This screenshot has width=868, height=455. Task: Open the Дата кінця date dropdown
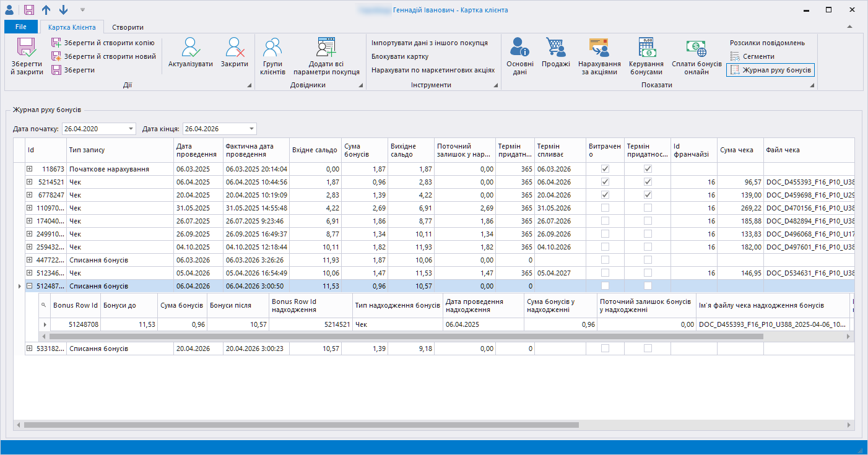coord(251,129)
